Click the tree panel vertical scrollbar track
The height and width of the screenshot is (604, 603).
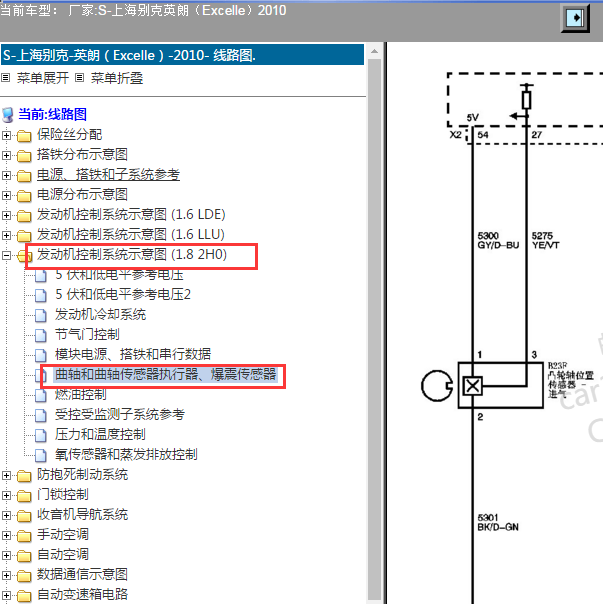click(374, 329)
